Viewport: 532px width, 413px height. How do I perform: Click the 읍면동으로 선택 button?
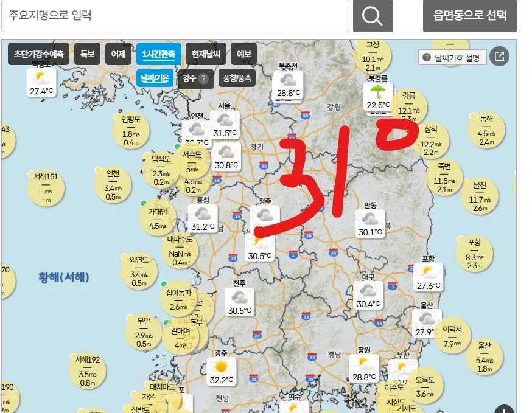[469, 16]
